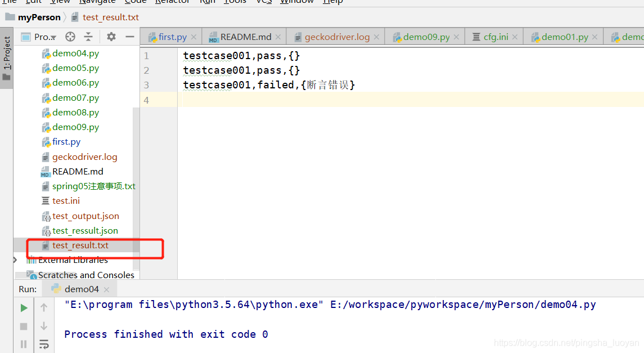644x353 pixels.
Task: Close the first.py editor tab
Action: coord(194,37)
